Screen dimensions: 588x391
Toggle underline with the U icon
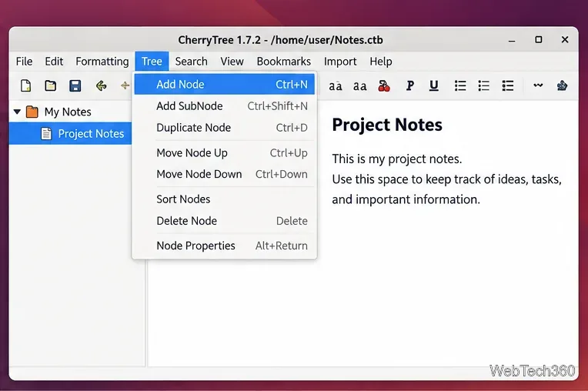434,86
